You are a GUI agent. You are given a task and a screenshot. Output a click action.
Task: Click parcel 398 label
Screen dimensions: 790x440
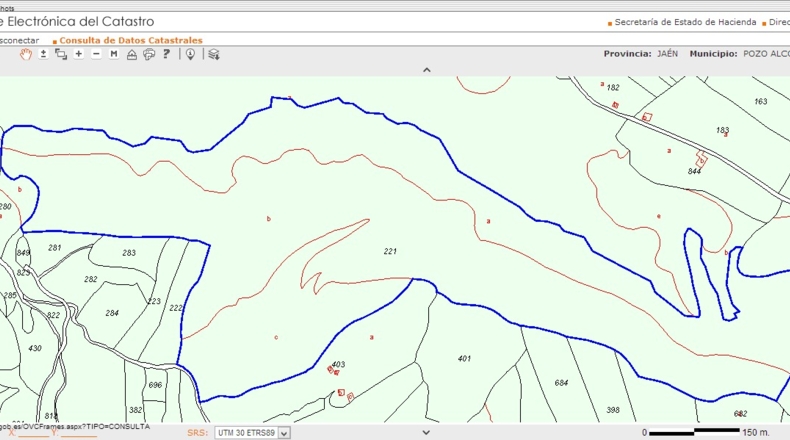click(x=613, y=410)
